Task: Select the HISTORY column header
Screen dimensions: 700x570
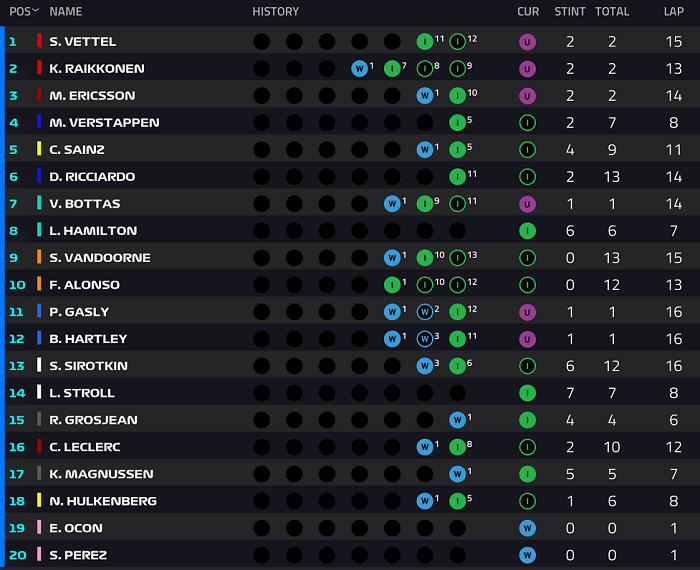Action: (x=275, y=12)
